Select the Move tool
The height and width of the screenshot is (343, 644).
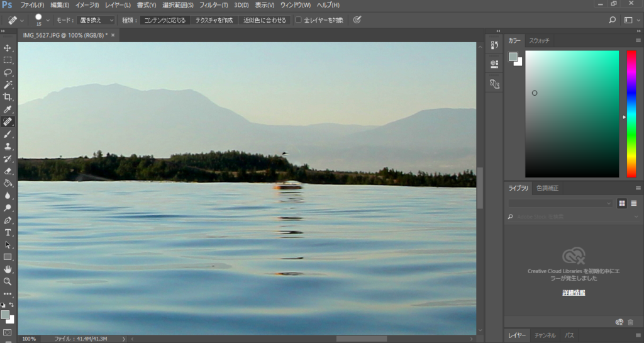pos(8,48)
